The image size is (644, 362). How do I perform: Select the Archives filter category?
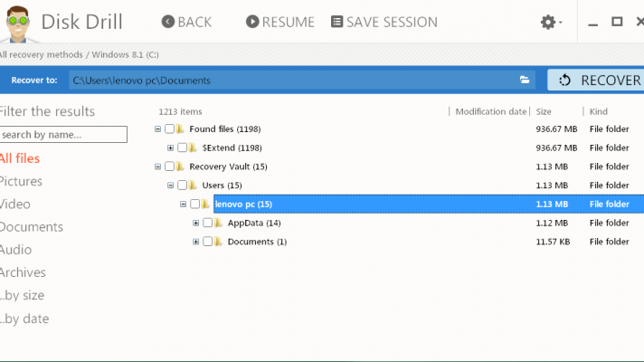pyautogui.click(x=24, y=272)
